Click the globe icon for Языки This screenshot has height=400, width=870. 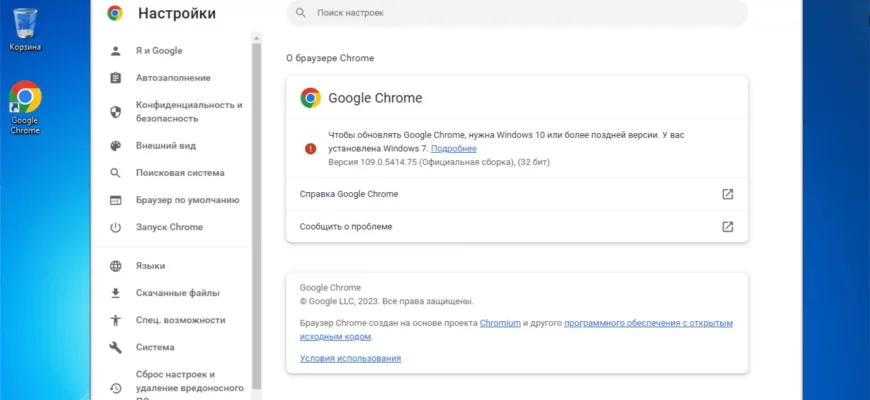point(115,266)
